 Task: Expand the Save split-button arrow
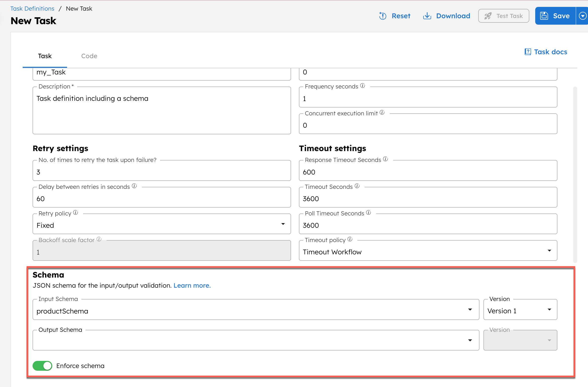583,16
